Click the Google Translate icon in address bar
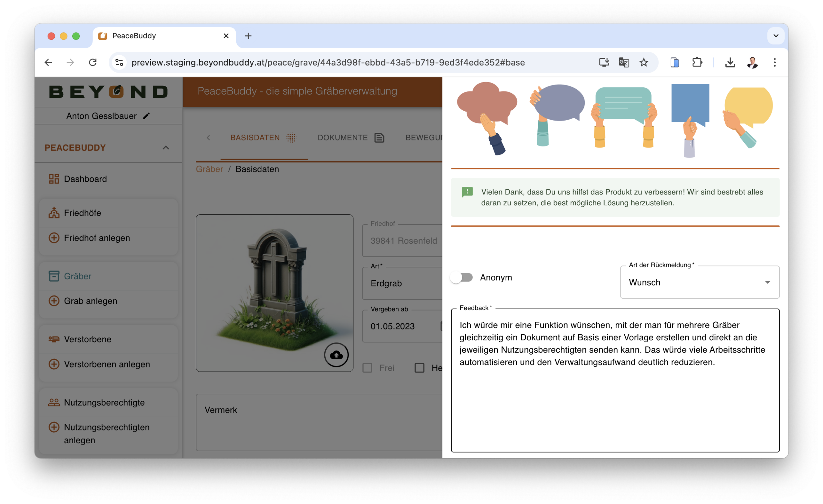This screenshot has width=823, height=504. point(624,62)
